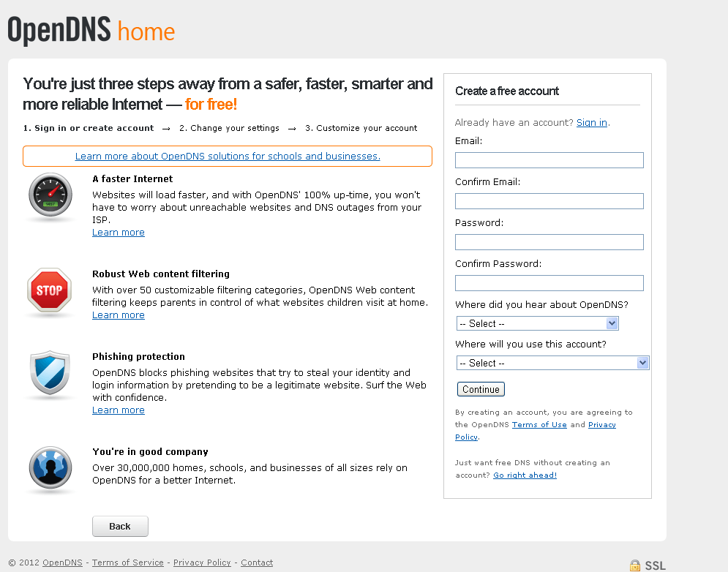Open the 'Go right ahead!' link

(525, 475)
